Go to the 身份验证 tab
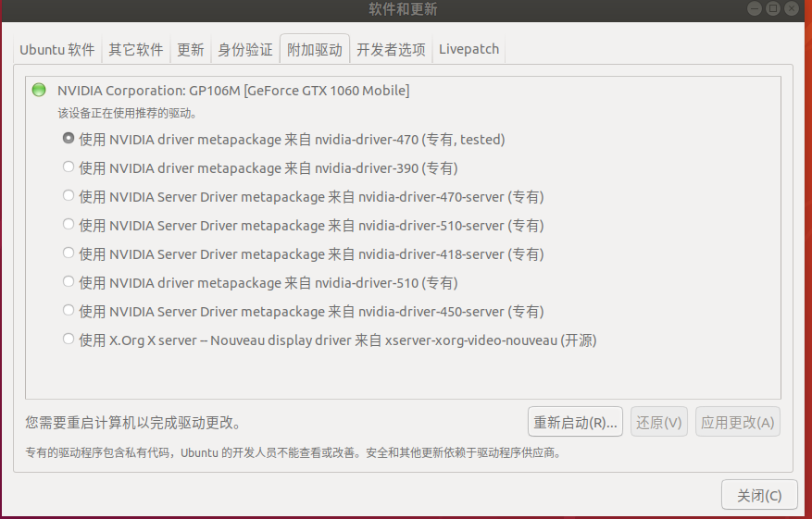This screenshot has width=812, height=519. point(245,50)
